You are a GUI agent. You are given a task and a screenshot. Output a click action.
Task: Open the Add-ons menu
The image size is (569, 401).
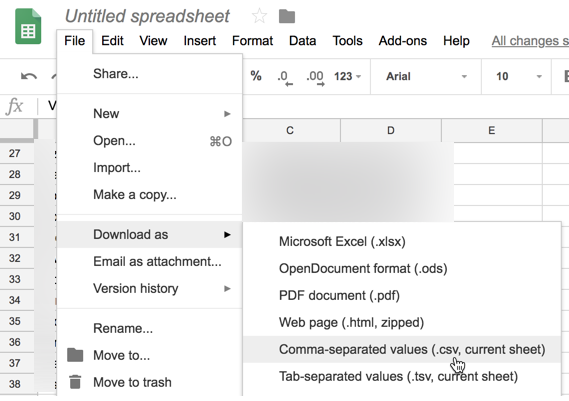click(402, 41)
